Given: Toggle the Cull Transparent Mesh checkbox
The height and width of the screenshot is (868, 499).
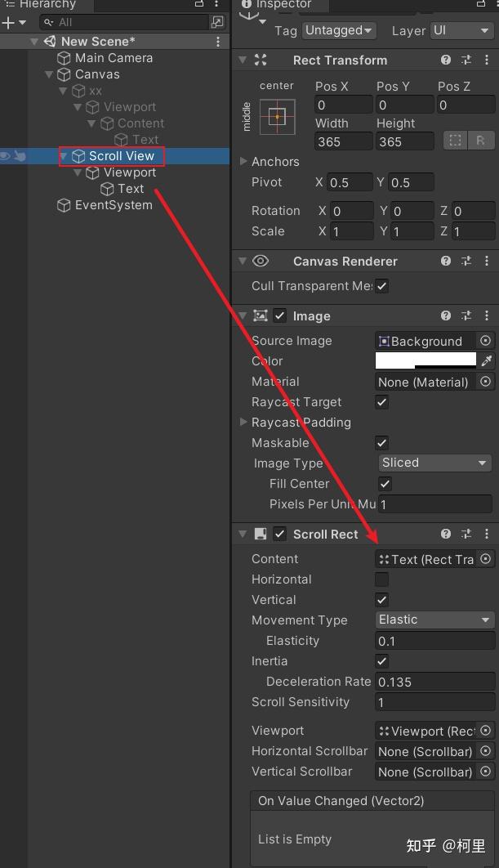Looking at the screenshot, I should pyautogui.click(x=382, y=286).
